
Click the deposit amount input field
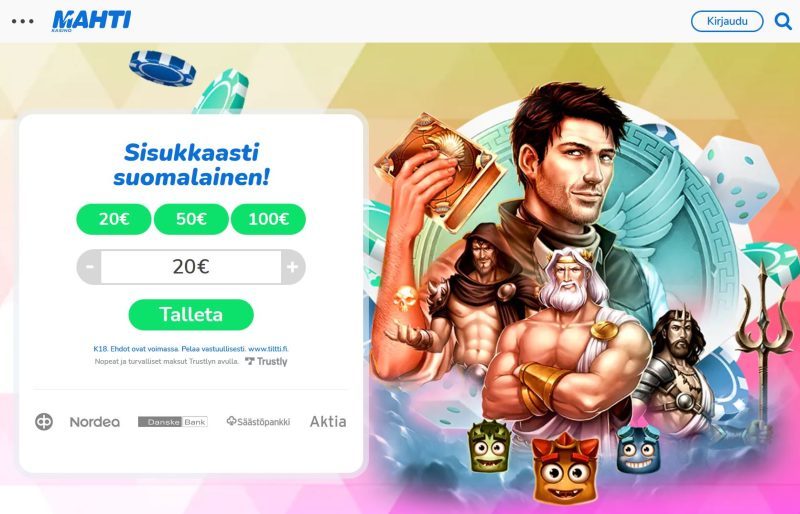tap(191, 267)
